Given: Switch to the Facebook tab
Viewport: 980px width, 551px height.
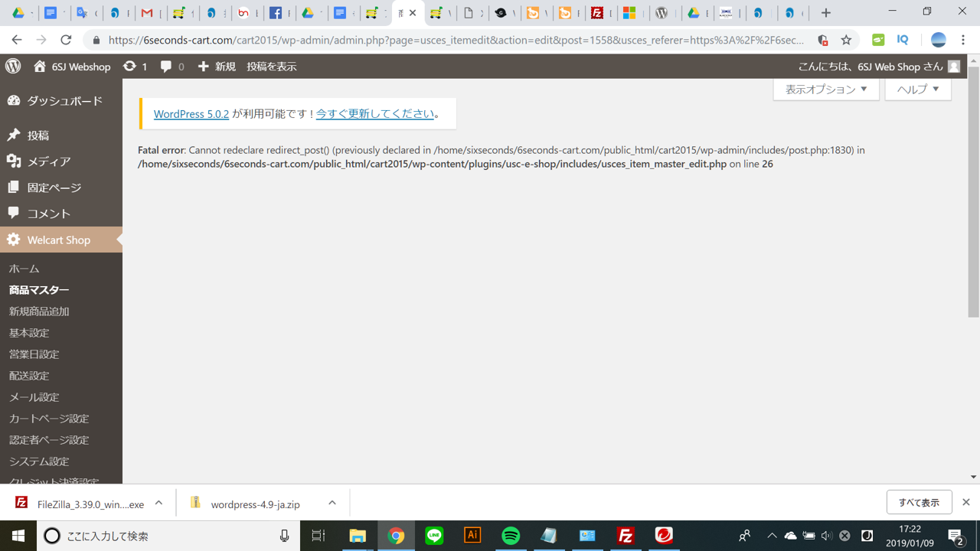Looking at the screenshot, I should point(279,13).
